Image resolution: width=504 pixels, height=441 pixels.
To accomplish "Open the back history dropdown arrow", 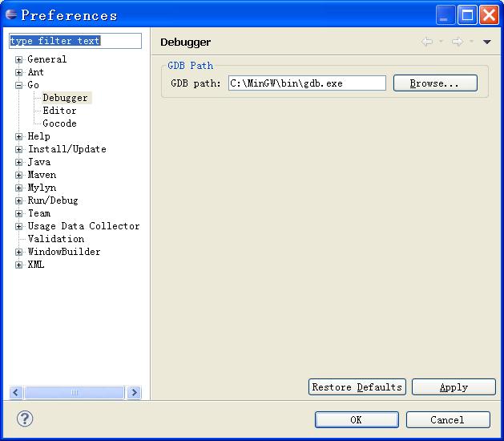I will [441, 42].
